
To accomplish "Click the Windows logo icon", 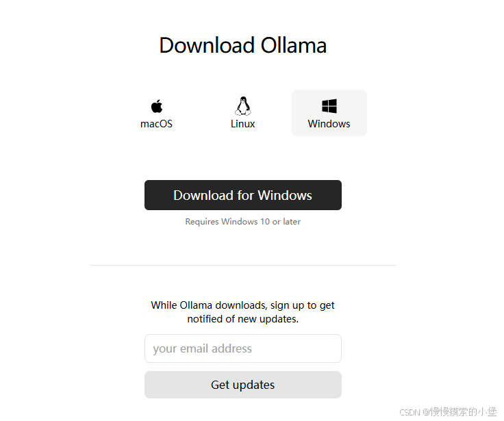I will (329, 106).
